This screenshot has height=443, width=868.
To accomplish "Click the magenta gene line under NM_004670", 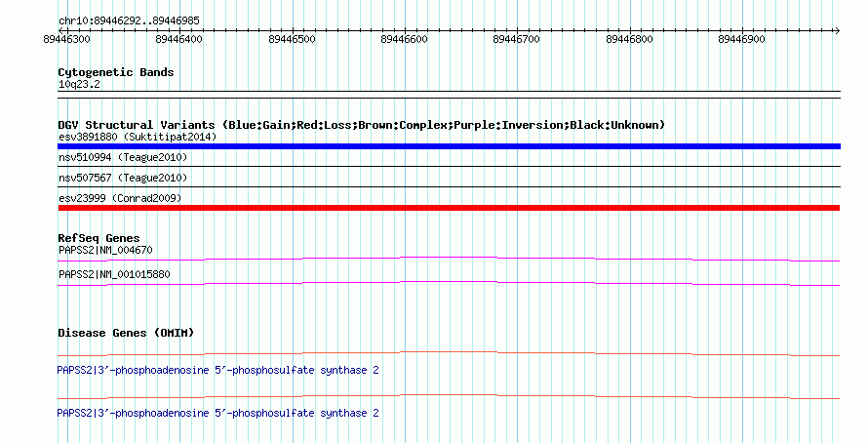I will 449,258.
